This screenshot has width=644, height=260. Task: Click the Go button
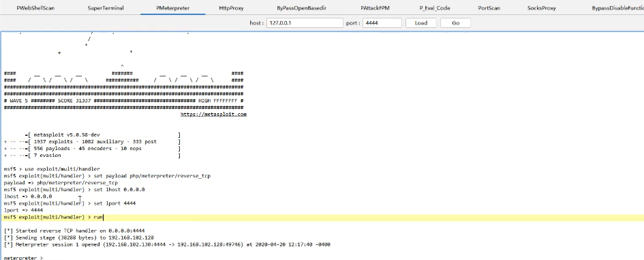point(455,23)
